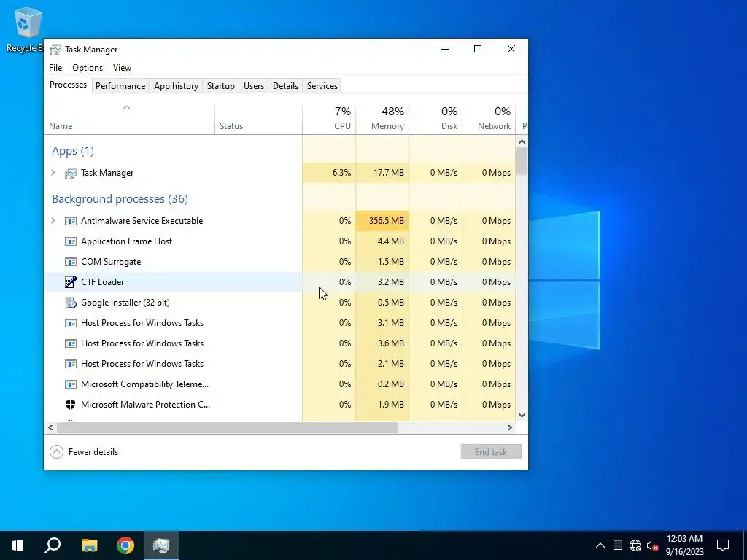Click the Google Installer (32 bit) icon

(71, 303)
